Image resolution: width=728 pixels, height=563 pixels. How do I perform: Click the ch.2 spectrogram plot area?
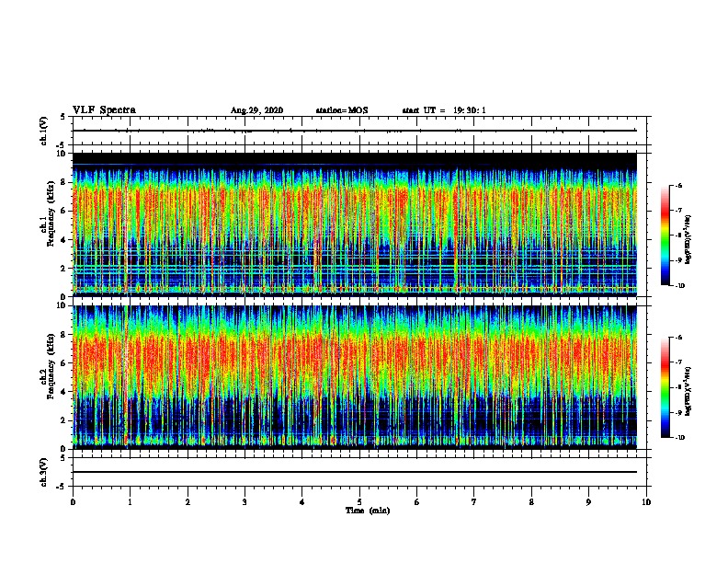355,377
